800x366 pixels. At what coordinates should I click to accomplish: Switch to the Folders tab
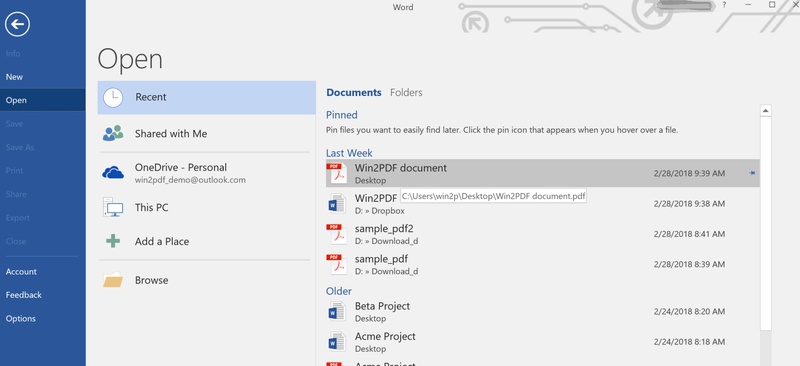pyautogui.click(x=406, y=92)
